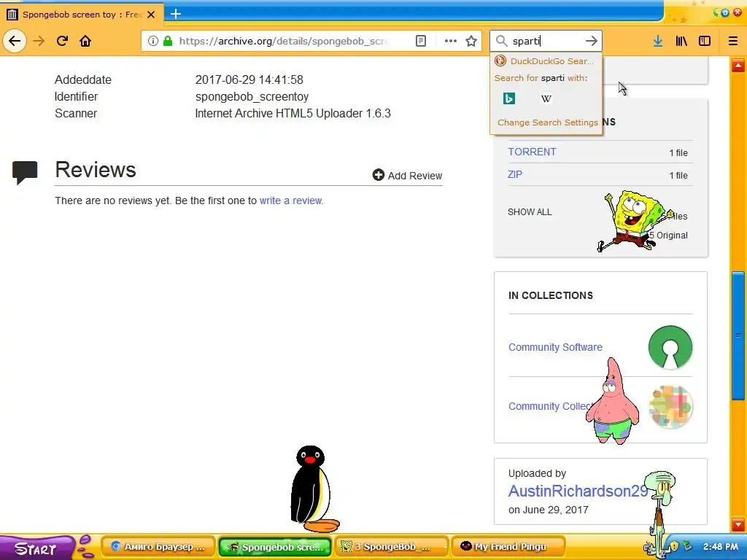Click SHOW ALL download options
The image size is (747, 560).
point(530,212)
